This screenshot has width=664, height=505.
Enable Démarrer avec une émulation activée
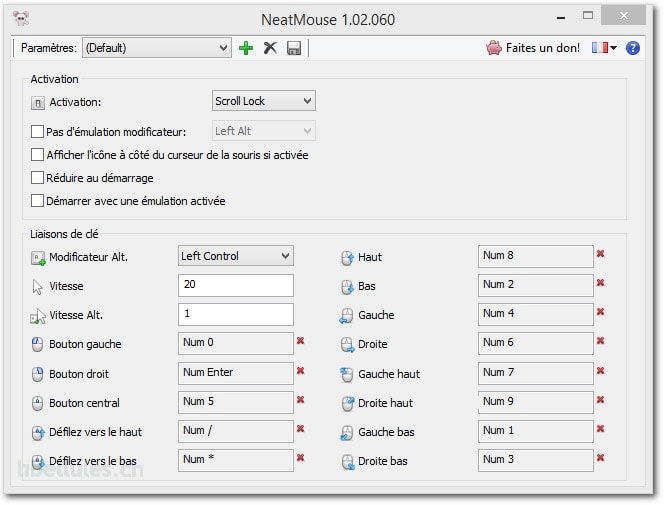(37, 200)
